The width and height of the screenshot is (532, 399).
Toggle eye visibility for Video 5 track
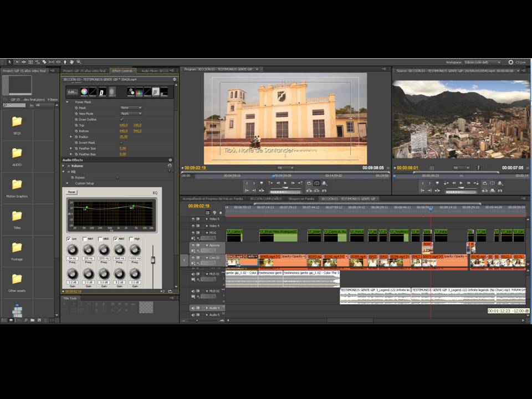click(x=193, y=219)
